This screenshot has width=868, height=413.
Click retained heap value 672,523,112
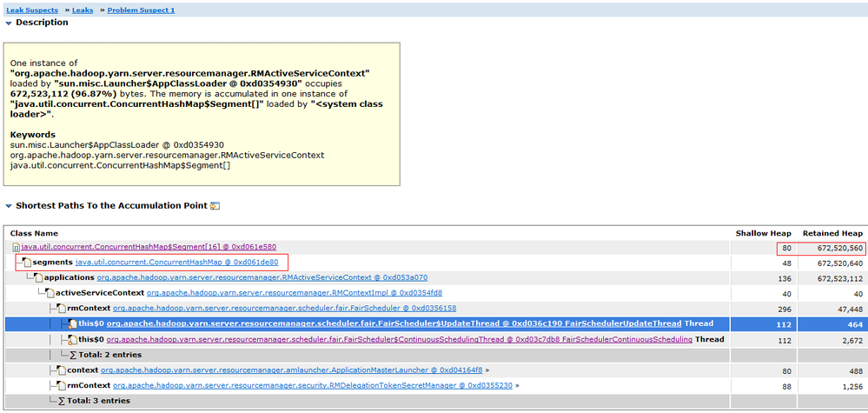tap(840, 278)
